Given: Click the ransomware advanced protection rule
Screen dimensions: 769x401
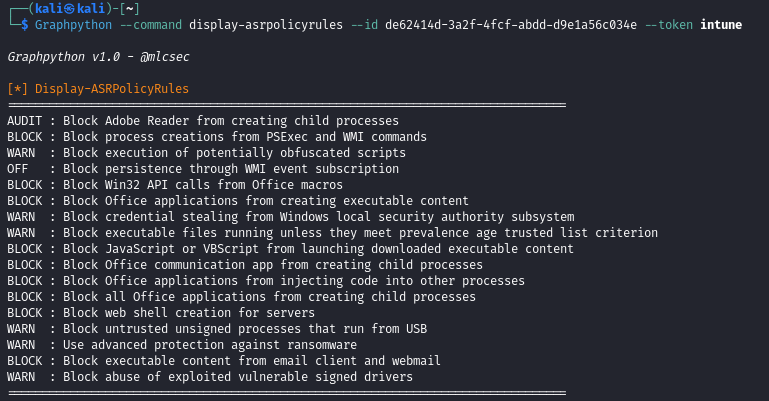Looking at the screenshot, I should point(182,344).
